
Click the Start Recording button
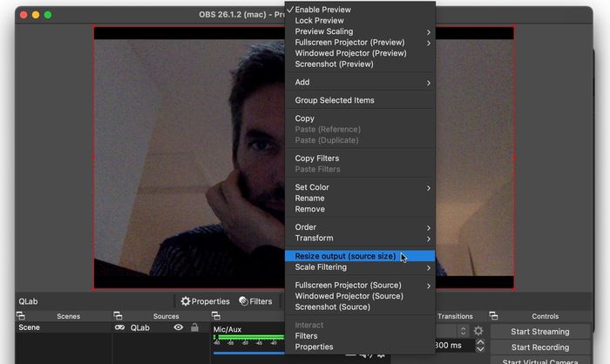click(539, 347)
